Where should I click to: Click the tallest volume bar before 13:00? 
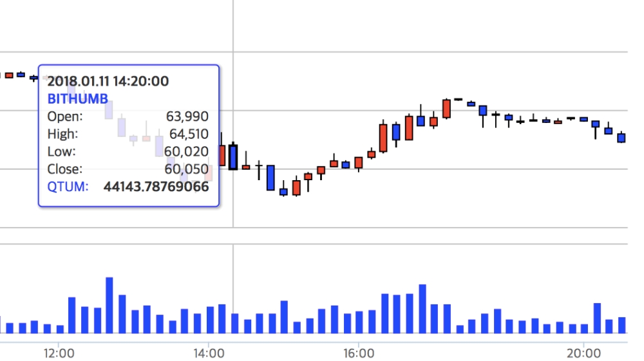coord(109,305)
